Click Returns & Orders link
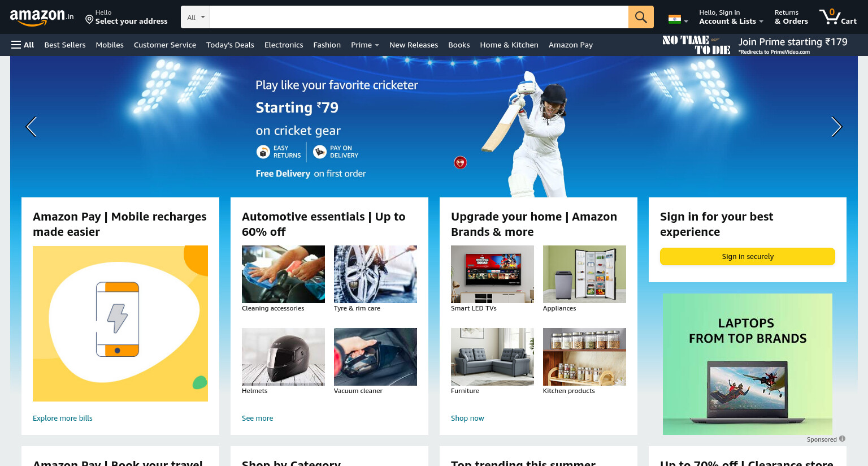This screenshot has width=868, height=466. 791,17
